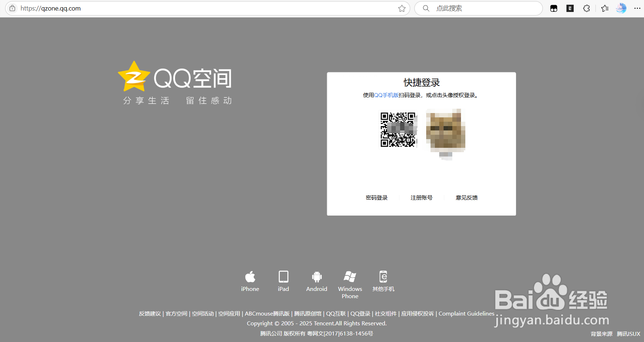Viewport: 644px width, 342px height.
Task: Open the 意见反馈 feedback link
Action: pyautogui.click(x=467, y=197)
